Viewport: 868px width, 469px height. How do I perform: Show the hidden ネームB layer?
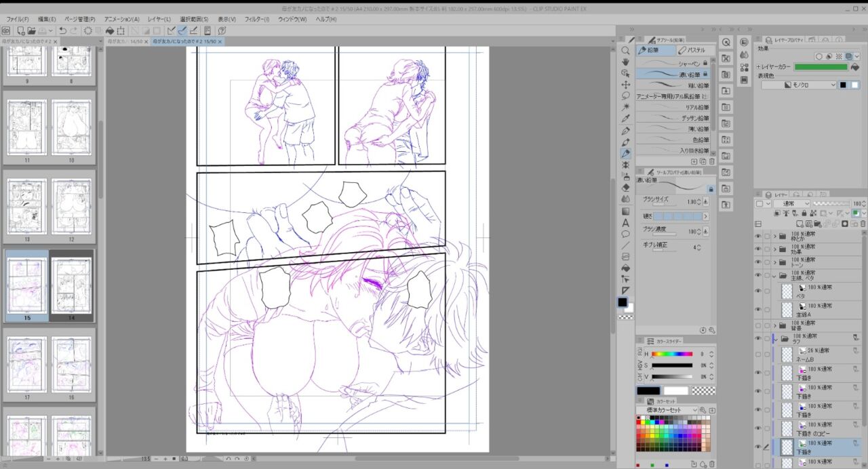point(758,354)
